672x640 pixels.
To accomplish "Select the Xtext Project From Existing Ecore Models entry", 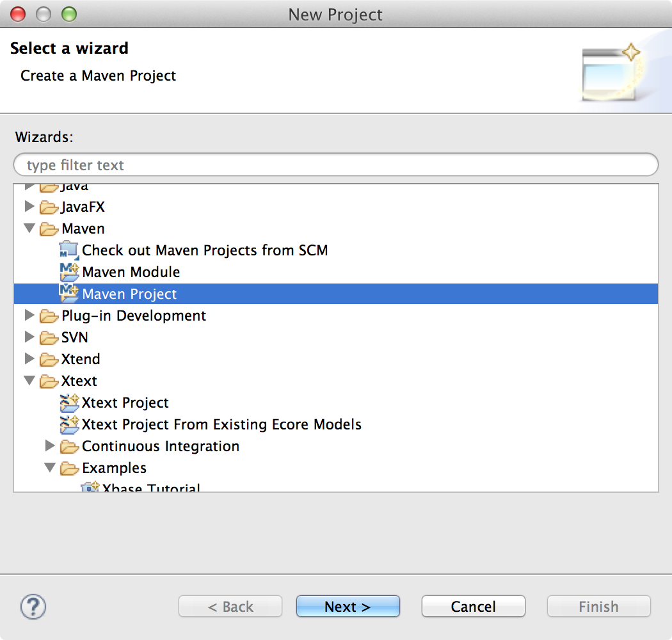I will 221,424.
